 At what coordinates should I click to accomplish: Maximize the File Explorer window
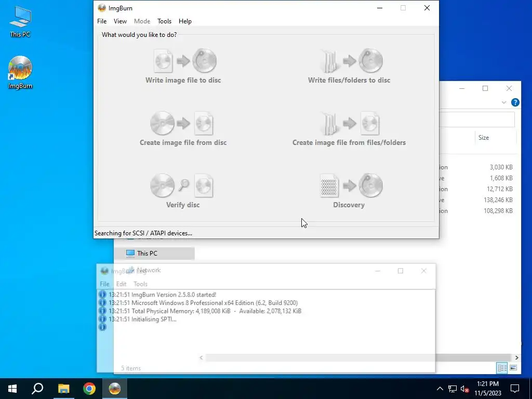pyautogui.click(x=485, y=88)
